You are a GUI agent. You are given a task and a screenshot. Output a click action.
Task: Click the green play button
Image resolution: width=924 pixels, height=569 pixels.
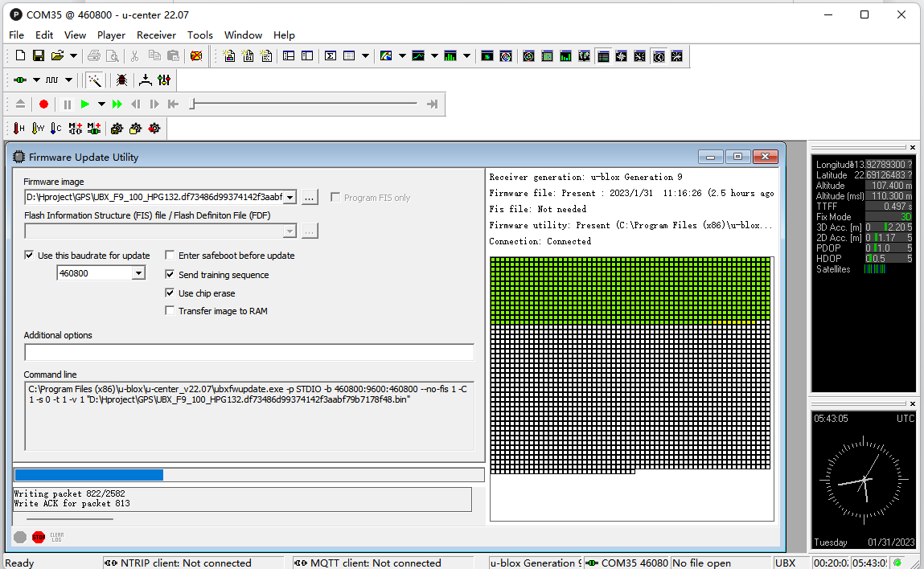pyautogui.click(x=84, y=104)
